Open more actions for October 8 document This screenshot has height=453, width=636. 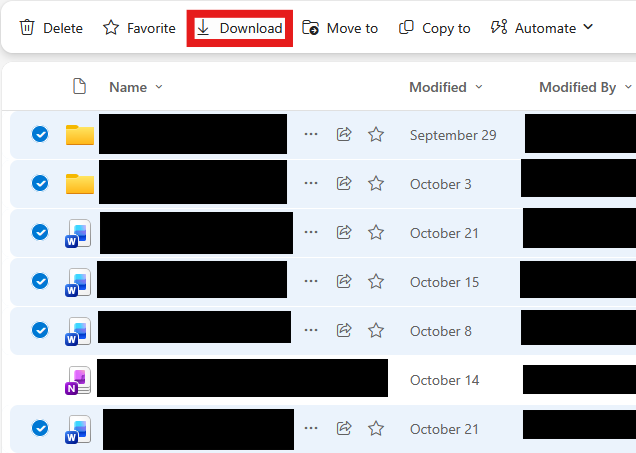(311, 331)
